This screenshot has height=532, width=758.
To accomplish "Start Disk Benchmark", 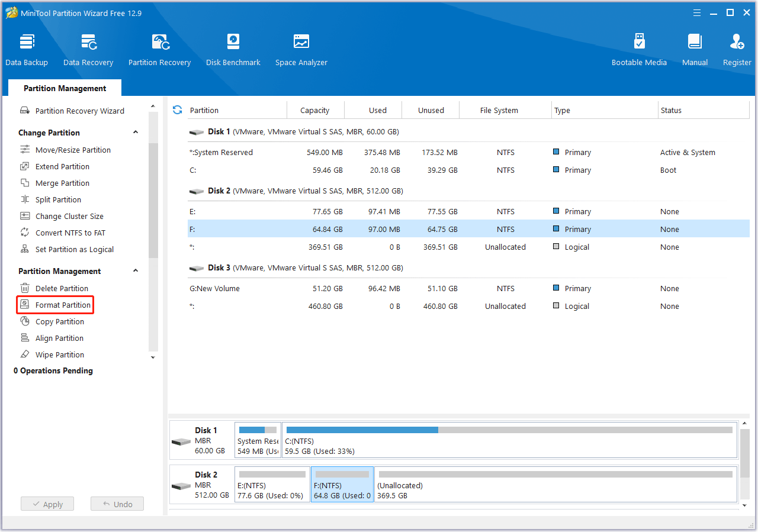I will coord(233,50).
